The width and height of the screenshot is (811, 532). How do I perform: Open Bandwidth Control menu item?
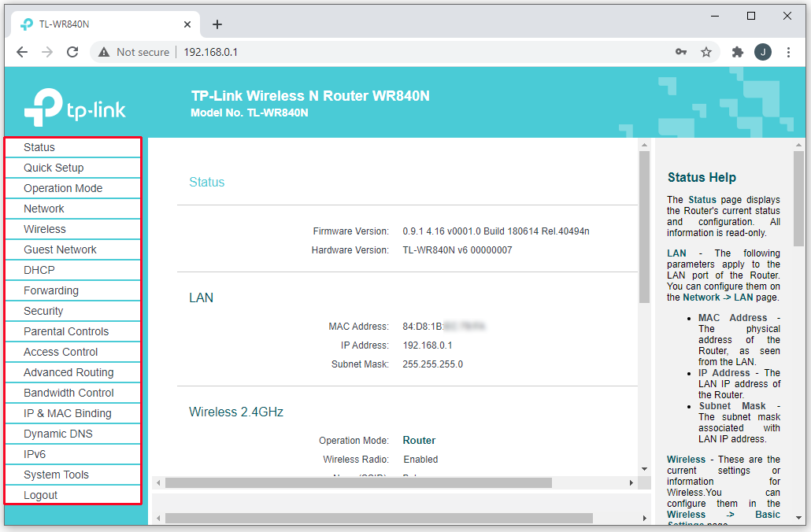pos(73,393)
